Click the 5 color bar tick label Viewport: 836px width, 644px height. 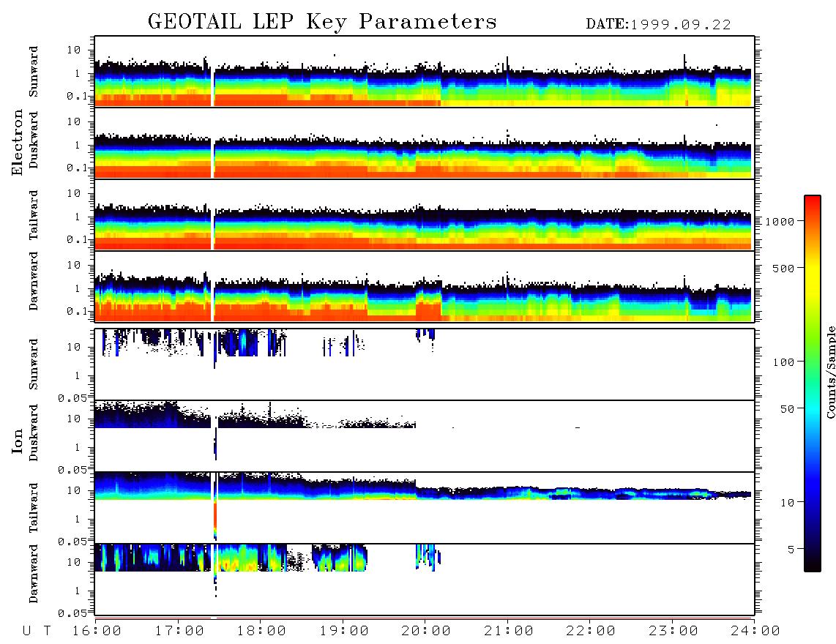(791, 549)
